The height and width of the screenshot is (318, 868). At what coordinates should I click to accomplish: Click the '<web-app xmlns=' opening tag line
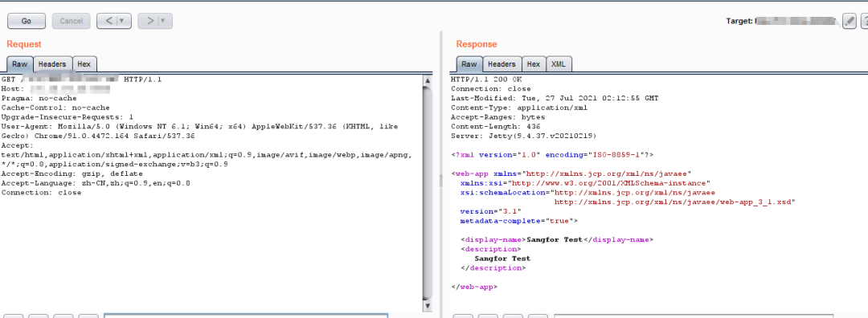tap(571, 173)
